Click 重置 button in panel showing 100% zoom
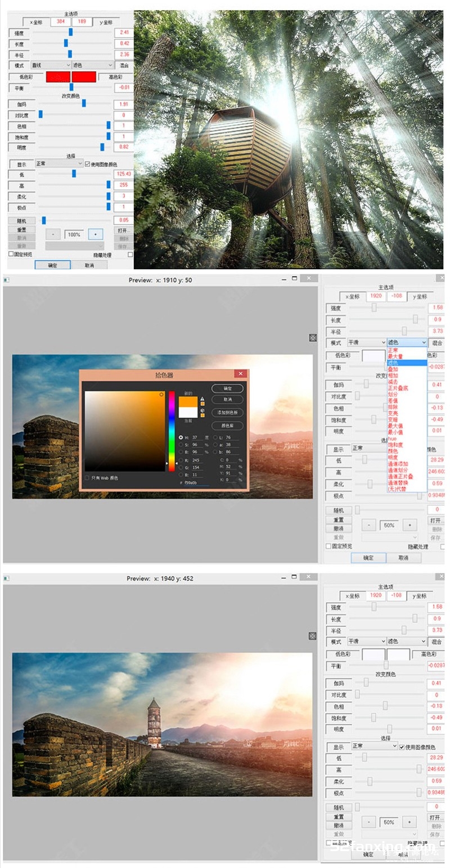This screenshot has height=868, width=450. point(22,230)
